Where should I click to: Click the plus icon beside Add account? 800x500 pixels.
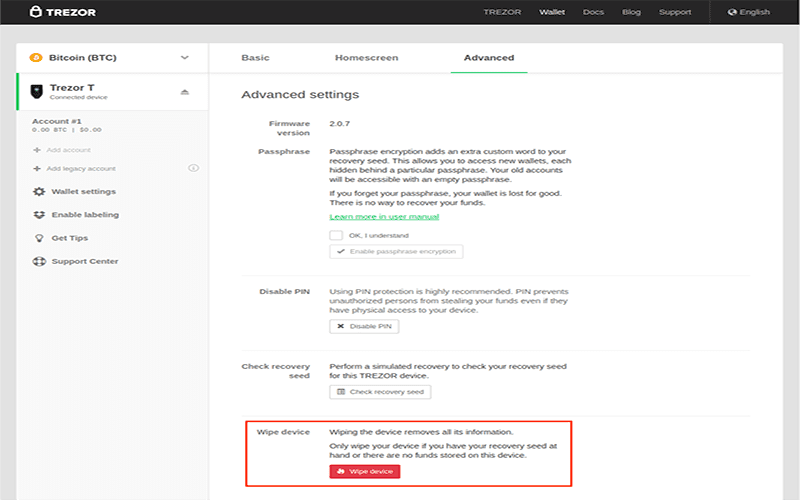point(37,150)
